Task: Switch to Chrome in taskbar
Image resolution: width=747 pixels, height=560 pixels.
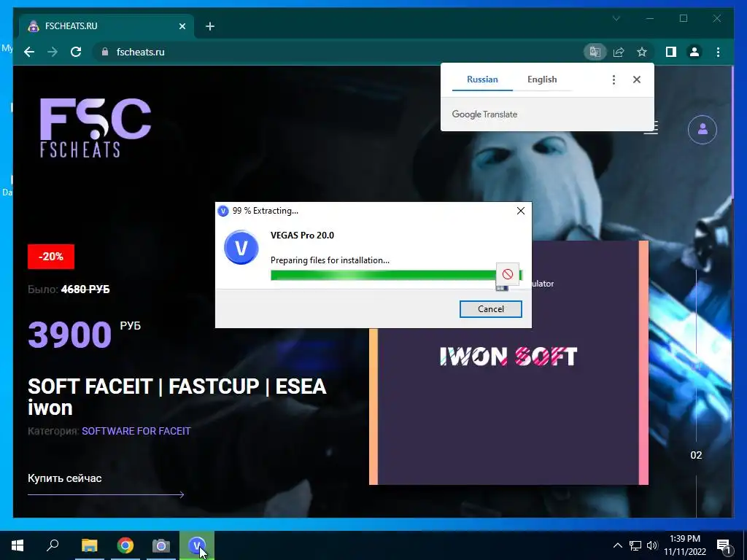Action: 125,545
